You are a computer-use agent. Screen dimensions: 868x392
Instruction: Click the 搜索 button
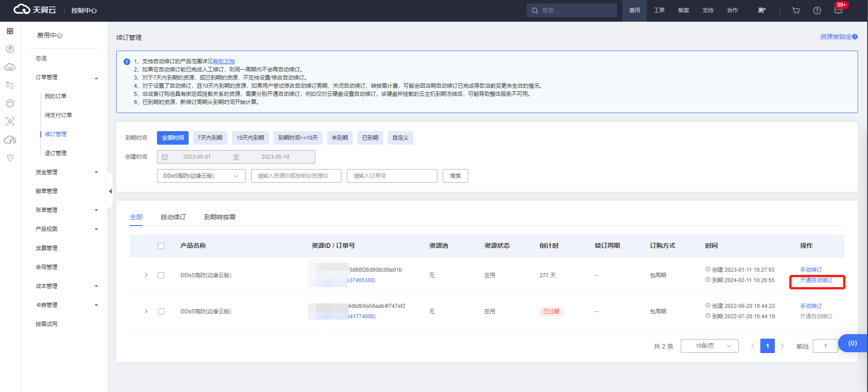(455, 176)
